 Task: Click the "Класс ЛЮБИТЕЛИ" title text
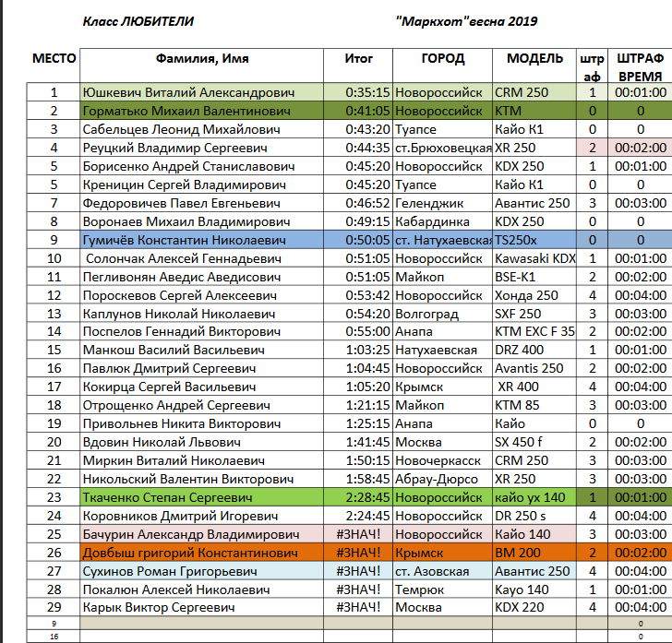click(138, 21)
